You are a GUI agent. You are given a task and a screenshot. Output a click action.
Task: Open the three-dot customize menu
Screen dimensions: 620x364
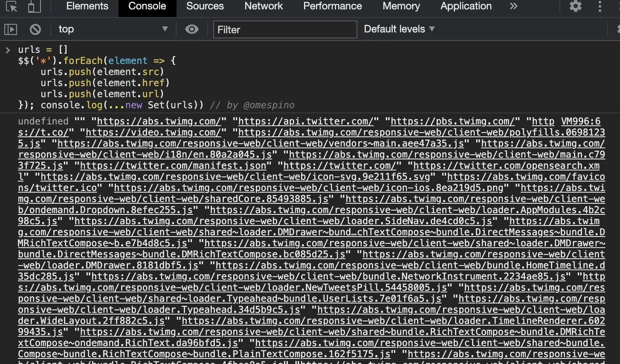tap(601, 6)
